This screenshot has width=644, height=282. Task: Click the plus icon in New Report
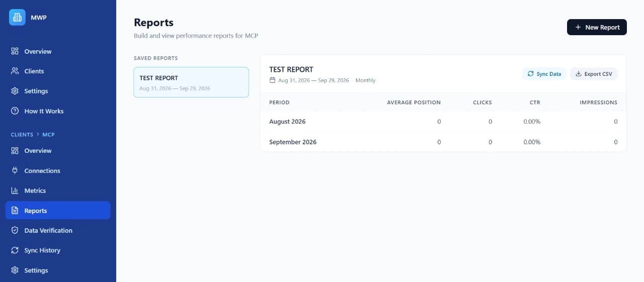(x=578, y=27)
